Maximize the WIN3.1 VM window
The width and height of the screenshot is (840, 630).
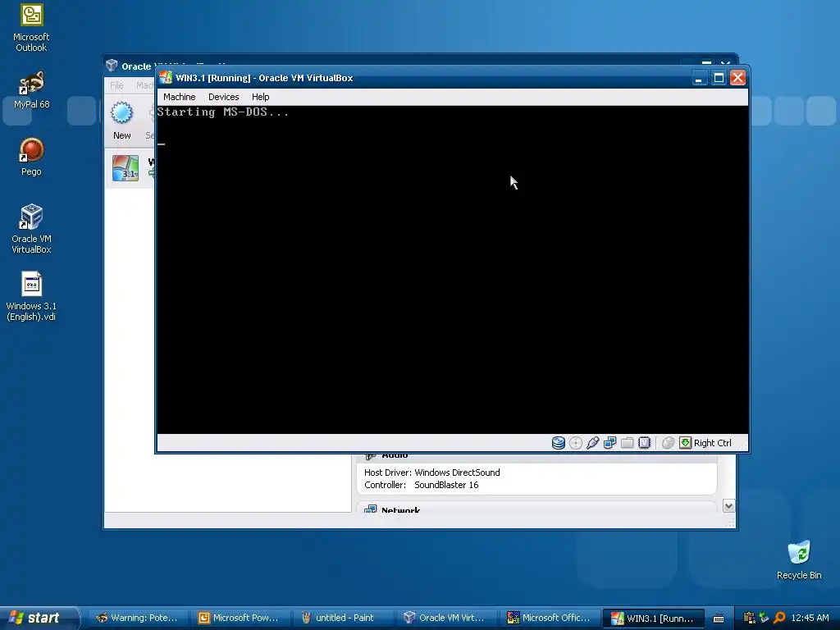(719, 78)
